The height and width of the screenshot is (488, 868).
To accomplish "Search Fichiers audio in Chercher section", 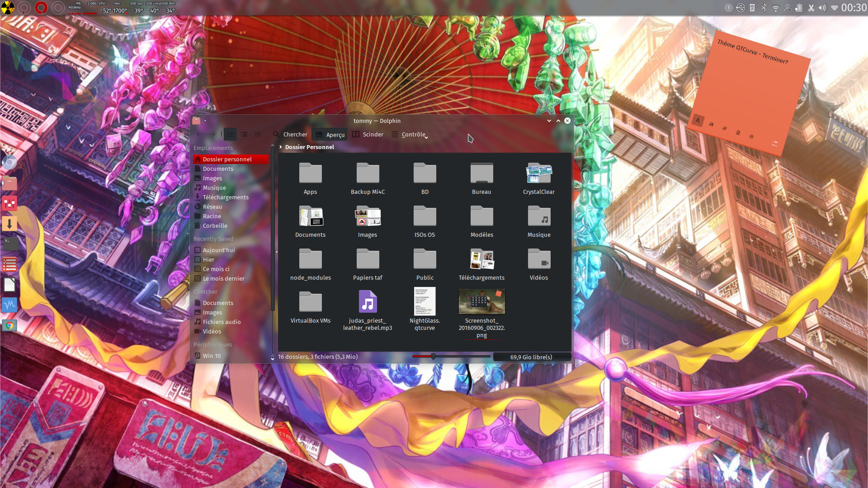I will (x=231, y=322).
